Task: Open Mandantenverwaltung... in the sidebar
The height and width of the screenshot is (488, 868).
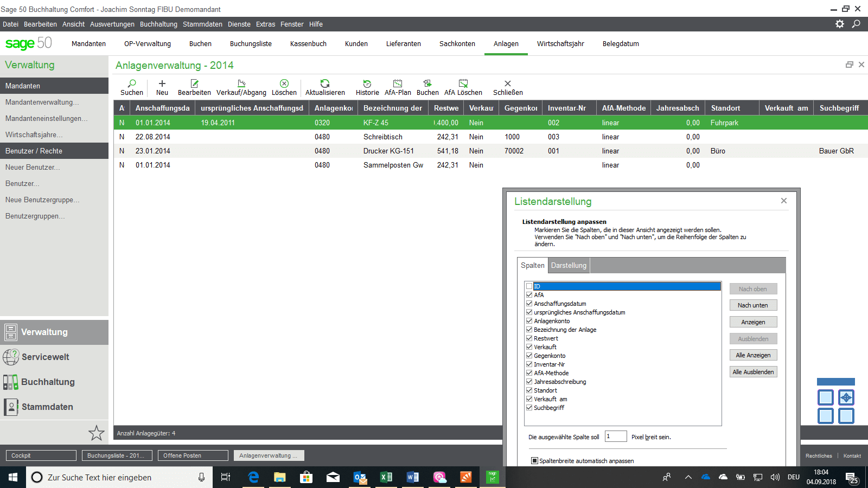Action: click(42, 102)
